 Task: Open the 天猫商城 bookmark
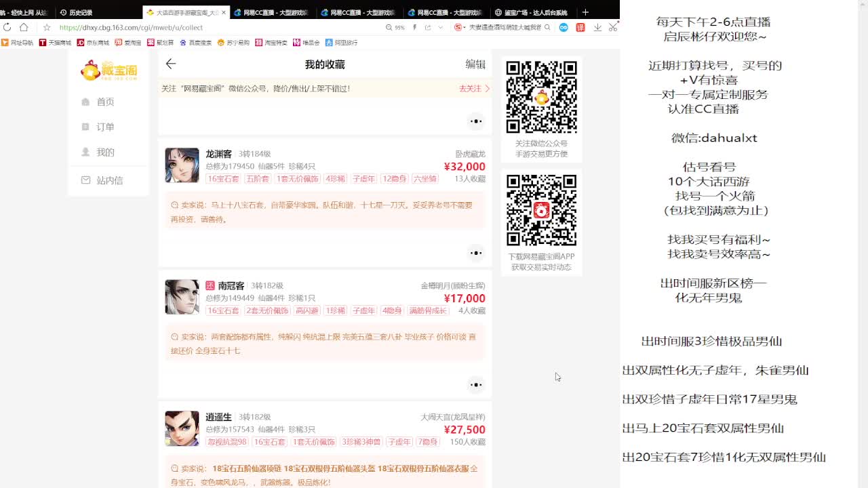55,42
